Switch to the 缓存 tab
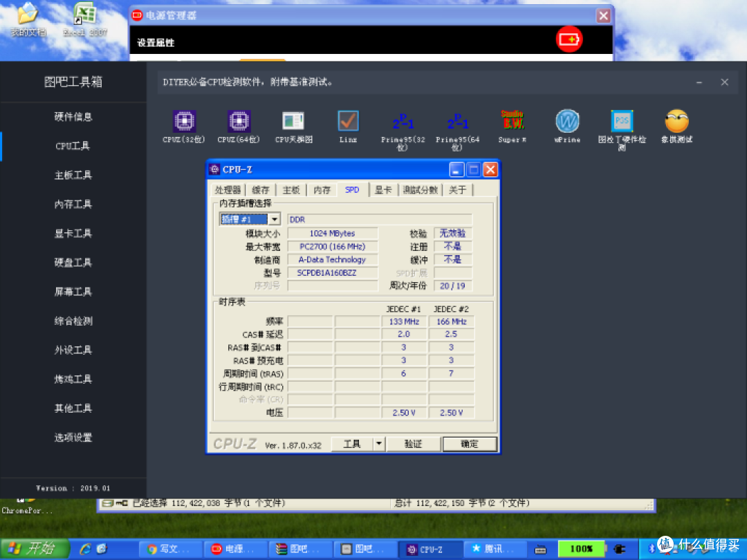 (x=261, y=190)
